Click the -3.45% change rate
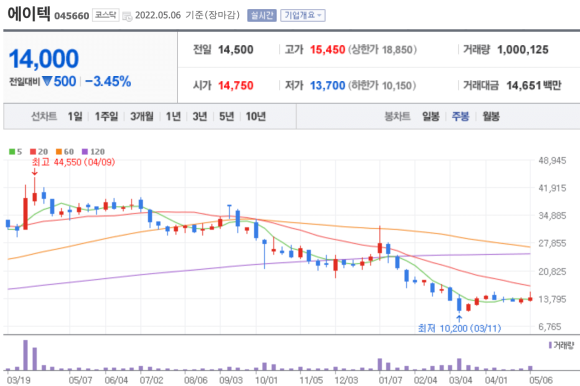 pos(108,81)
